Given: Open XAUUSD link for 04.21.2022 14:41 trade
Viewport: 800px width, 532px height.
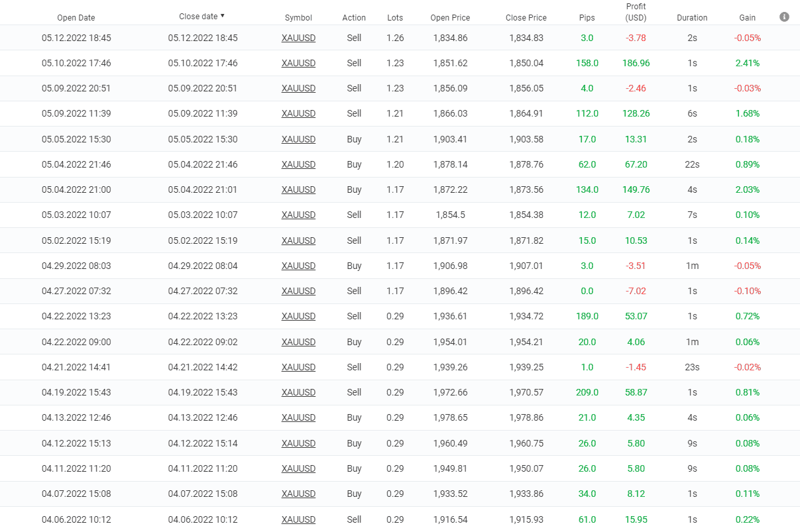Looking at the screenshot, I should pyautogui.click(x=298, y=367).
